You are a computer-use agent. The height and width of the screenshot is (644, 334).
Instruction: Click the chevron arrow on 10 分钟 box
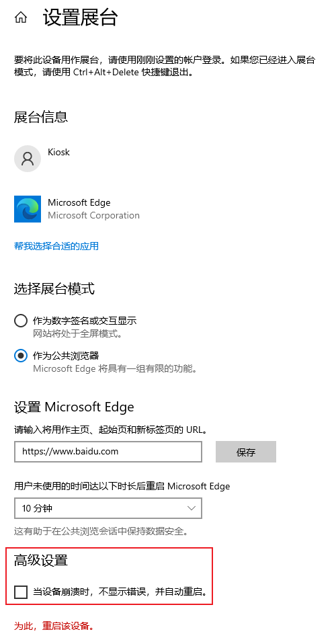click(192, 508)
